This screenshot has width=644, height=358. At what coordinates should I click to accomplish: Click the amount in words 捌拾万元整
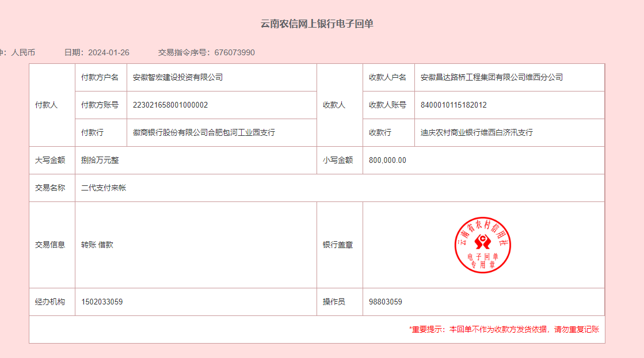100,160
